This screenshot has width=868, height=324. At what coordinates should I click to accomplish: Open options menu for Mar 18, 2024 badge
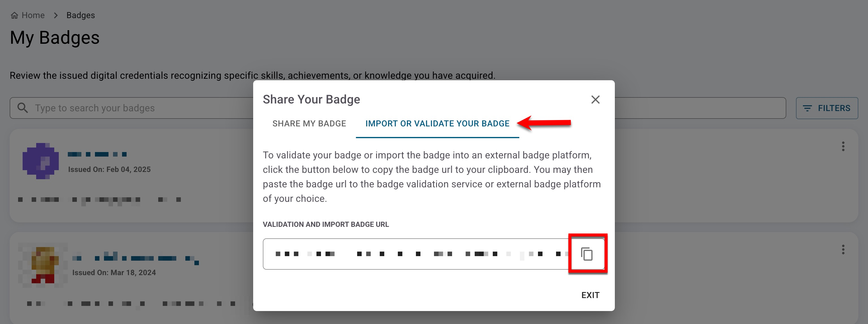point(843,249)
